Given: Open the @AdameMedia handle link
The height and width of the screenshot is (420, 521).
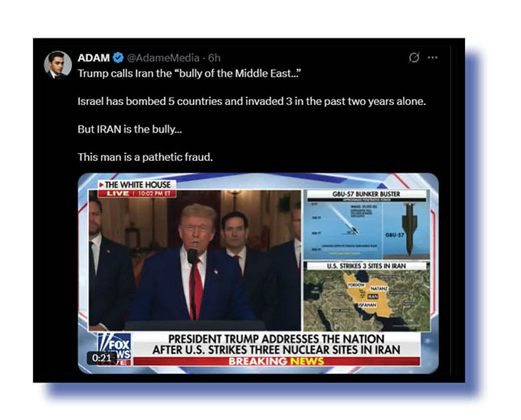Looking at the screenshot, I should pyautogui.click(x=163, y=57).
